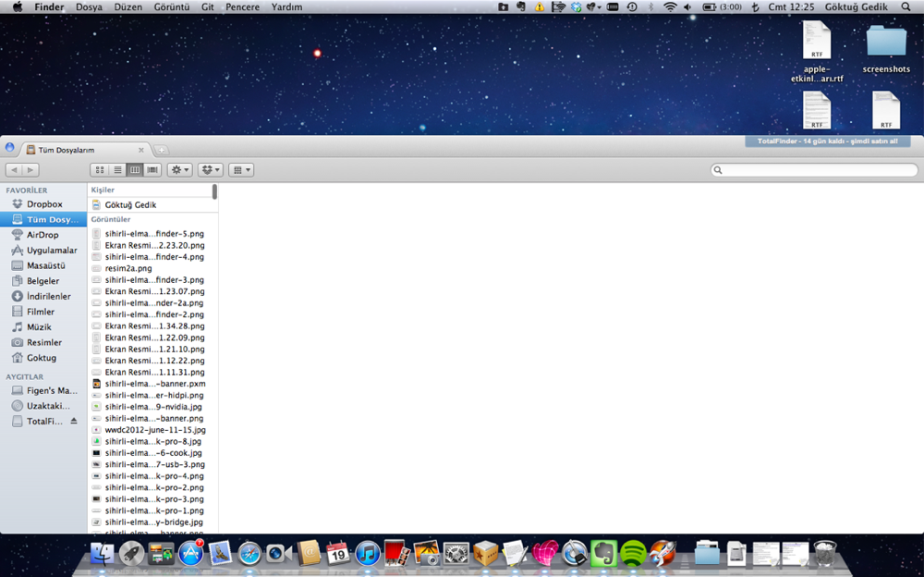Launch Evernote from the Dock
This screenshot has height=577, width=924.
click(603, 553)
